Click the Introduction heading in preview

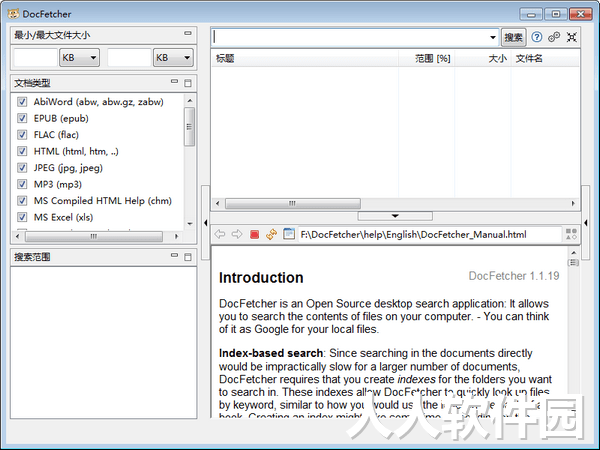261,277
